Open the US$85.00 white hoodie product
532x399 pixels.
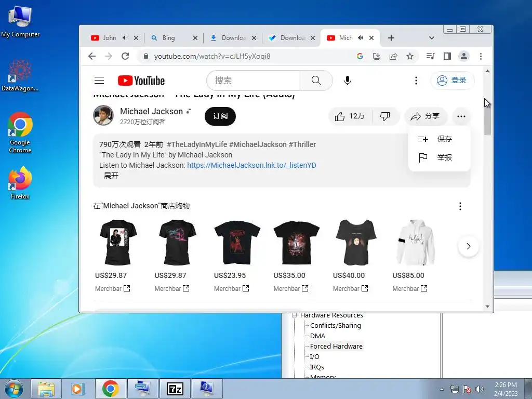[416, 243]
